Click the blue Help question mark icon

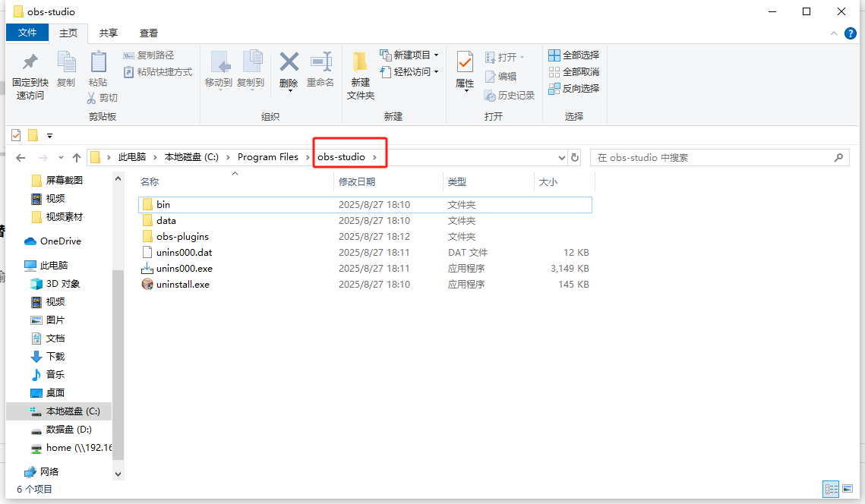pos(851,33)
